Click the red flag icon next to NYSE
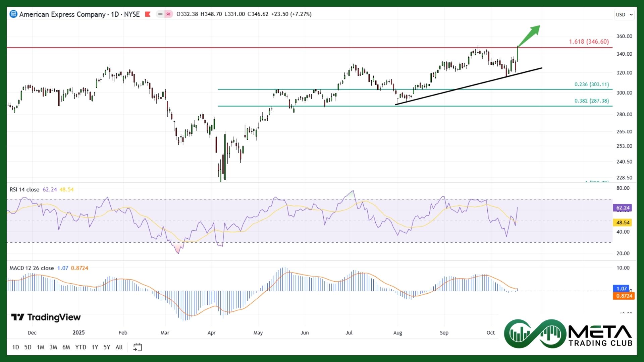This screenshot has height=362, width=644. click(x=148, y=14)
